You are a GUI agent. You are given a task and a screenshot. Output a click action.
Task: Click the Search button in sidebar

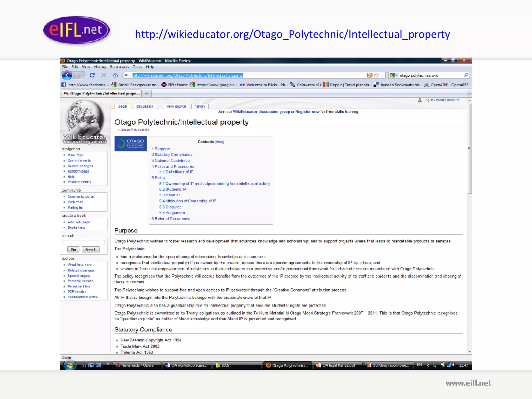point(91,249)
